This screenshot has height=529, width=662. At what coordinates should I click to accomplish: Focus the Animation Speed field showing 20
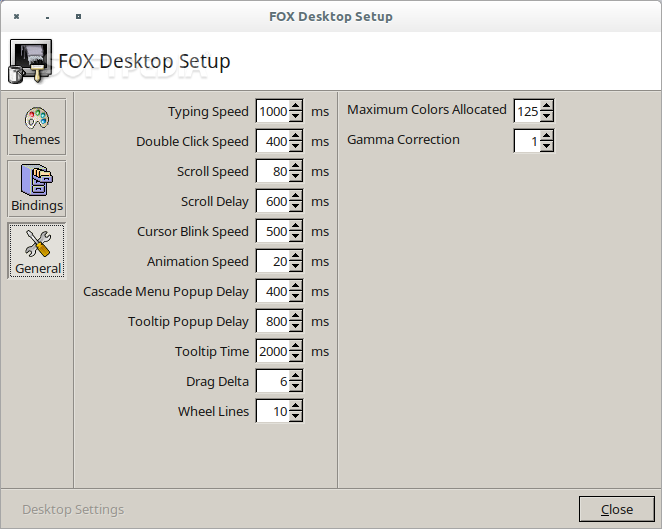(x=273, y=261)
